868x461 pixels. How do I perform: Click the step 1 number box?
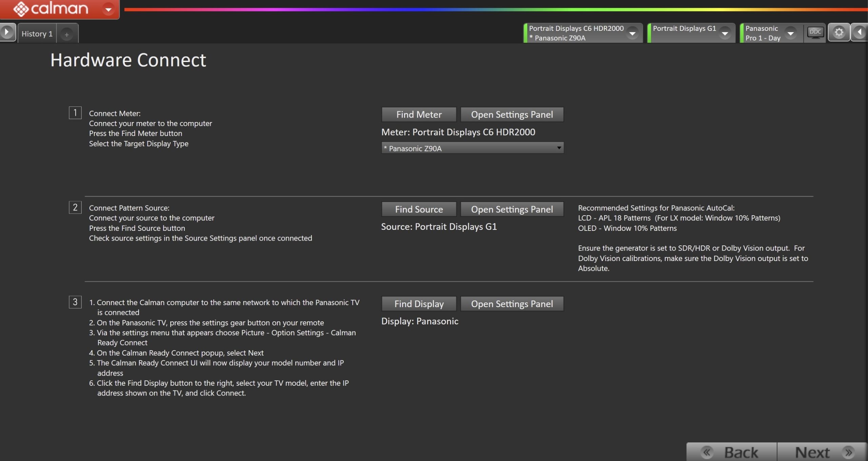(75, 113)
